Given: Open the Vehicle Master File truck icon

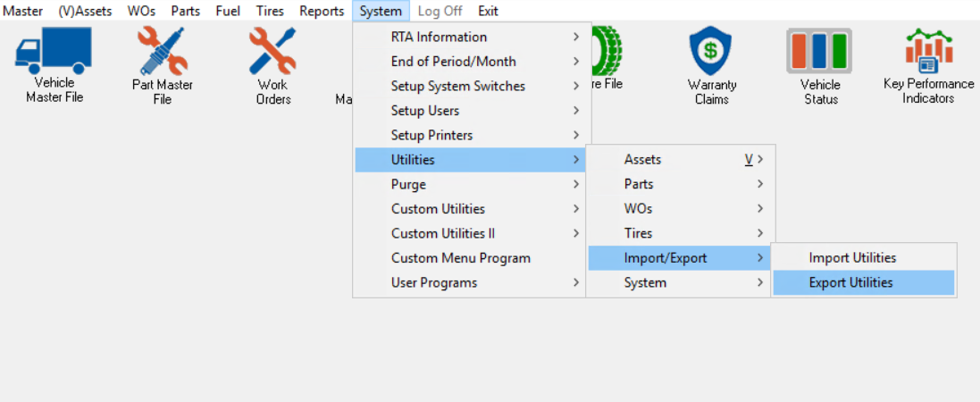Looking at the screenshot, I should (54, 52).
